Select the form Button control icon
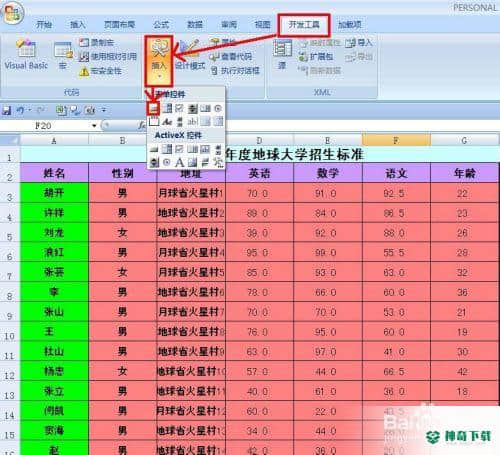Image resolution: width=500 pixels, height=455 pixels. tap(153, 108)
